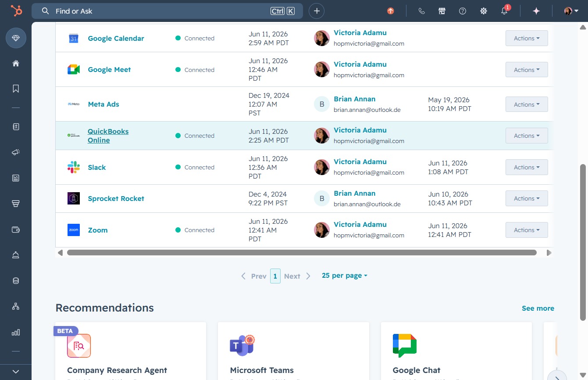Open Actions dropdown for QuickBooks Online
The height and width of the screenshot is (380, 588).
click(x=527, y=136)
